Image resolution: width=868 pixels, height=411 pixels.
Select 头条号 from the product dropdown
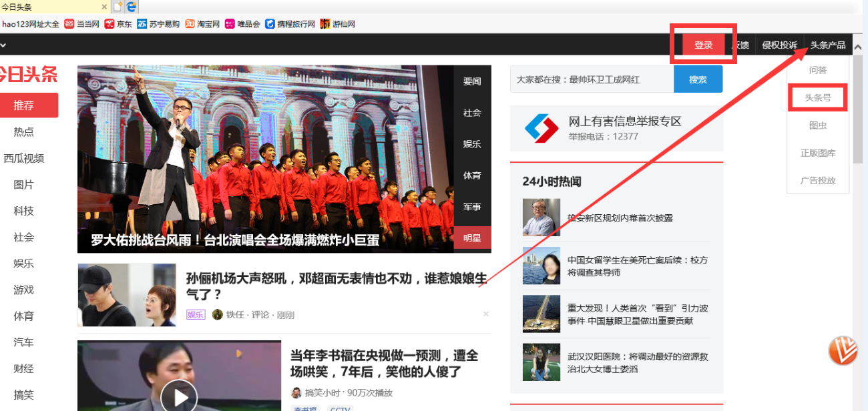tap(818, 97)
